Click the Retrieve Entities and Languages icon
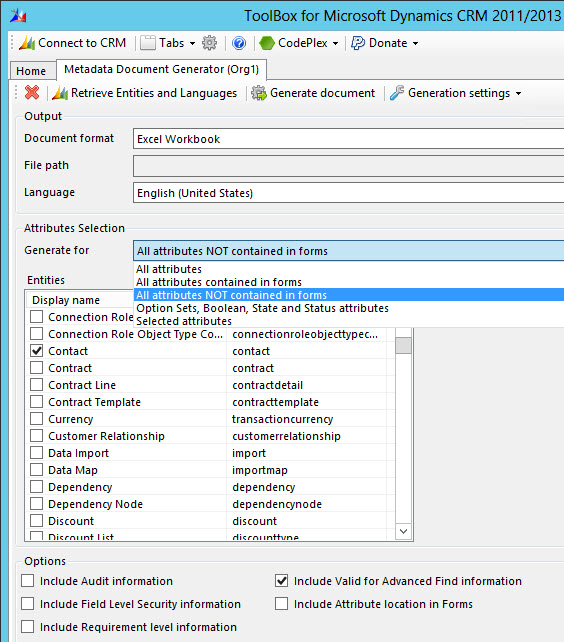 pos(60,93)
